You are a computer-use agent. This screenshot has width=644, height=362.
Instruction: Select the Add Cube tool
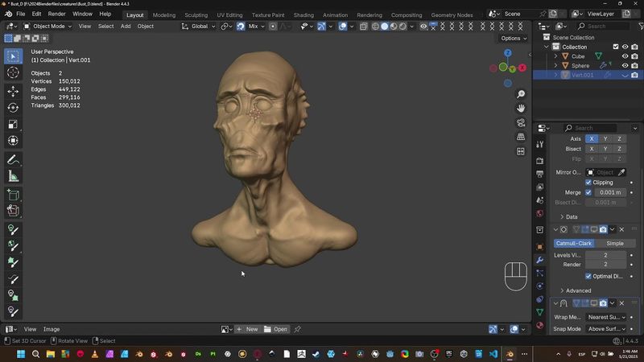(x=13, y=195)
